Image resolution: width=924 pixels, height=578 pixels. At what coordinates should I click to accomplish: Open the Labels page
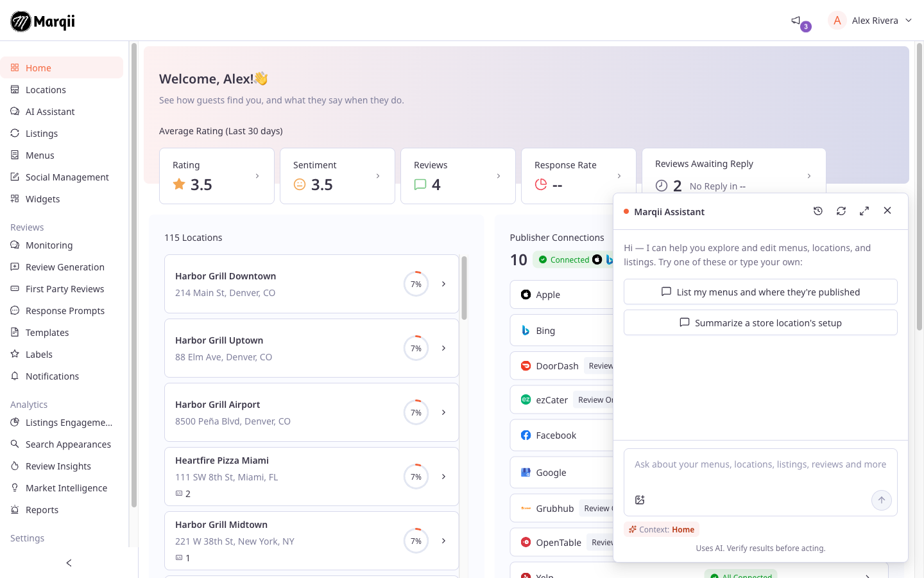(62, 355)
